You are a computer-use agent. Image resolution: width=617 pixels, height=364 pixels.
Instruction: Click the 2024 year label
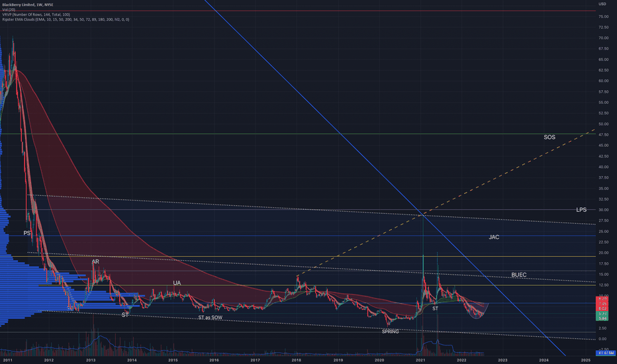[x=544, y=360]
